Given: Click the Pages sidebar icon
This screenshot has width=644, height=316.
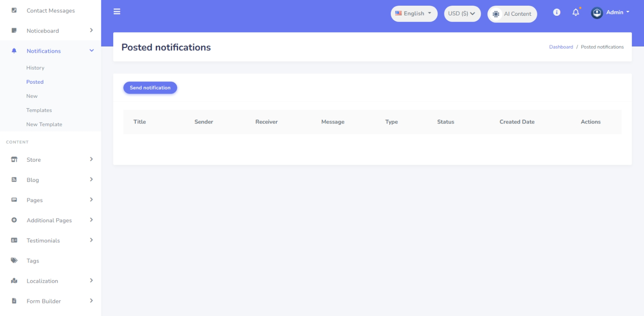Looking at the screenshot, I should click(14, 200).
